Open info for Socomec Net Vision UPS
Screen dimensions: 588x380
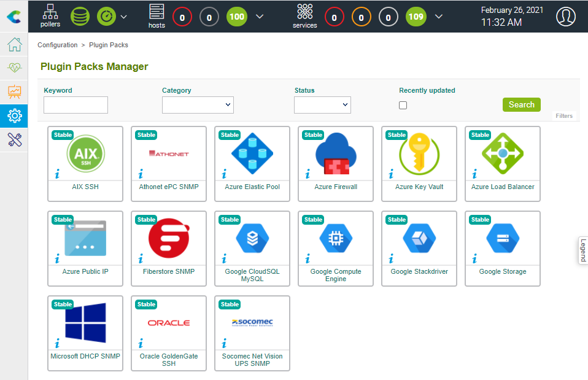coord(224,344)
